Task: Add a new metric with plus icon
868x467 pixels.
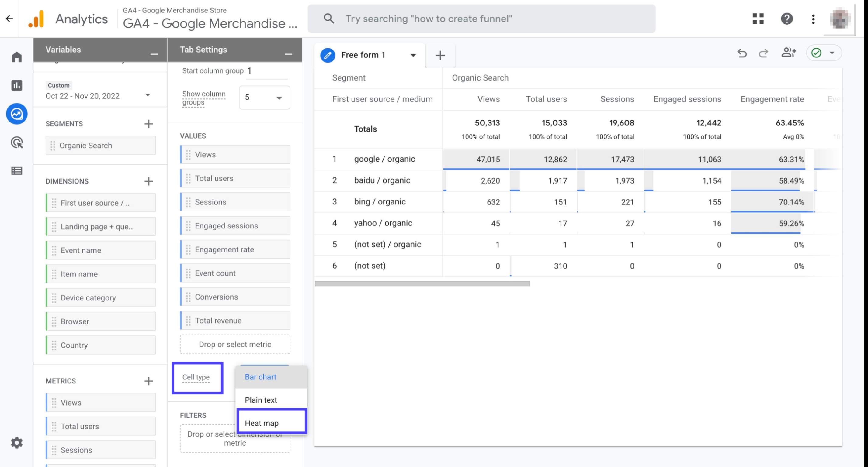Action: (149, 381)
